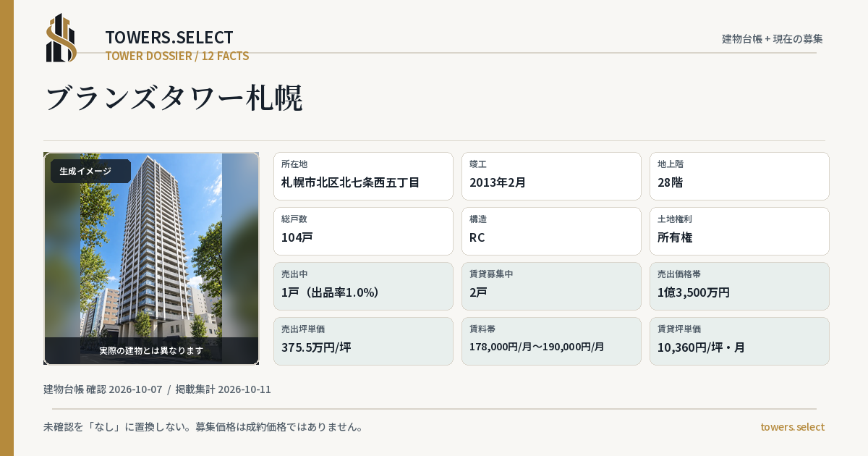Screen dimensions: 868x456
Task: Click the 構造 RC card
Action: tap(551, 231)
